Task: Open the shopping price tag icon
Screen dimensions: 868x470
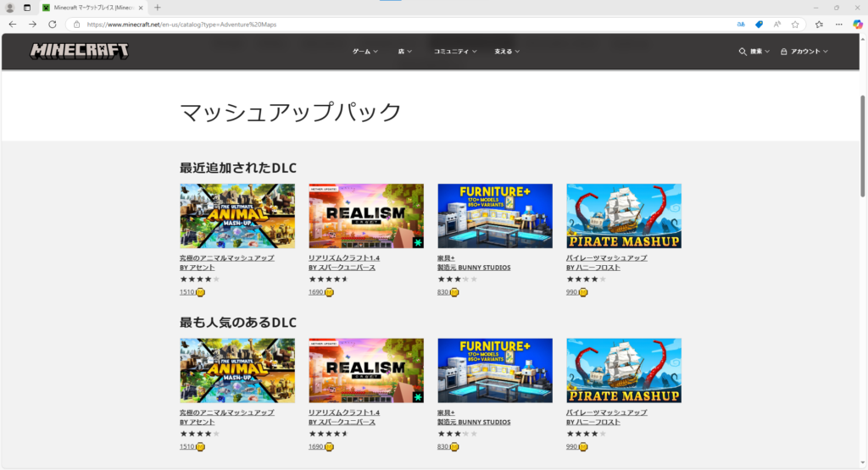Action: click(759, 25)
